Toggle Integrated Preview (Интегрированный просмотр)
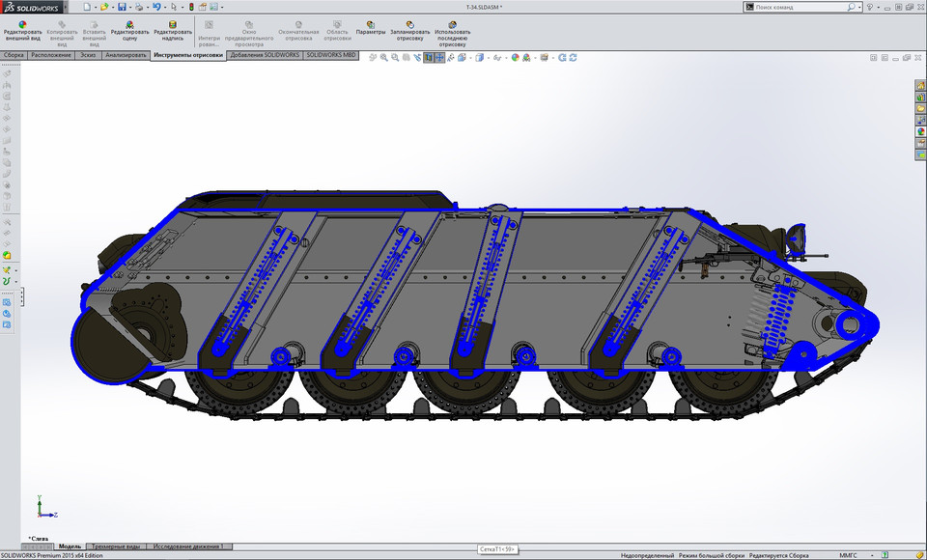 coord(210,29)
